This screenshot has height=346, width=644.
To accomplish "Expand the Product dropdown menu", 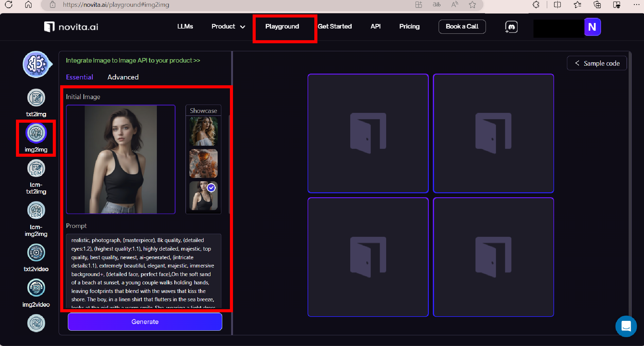I will [228, 26].
